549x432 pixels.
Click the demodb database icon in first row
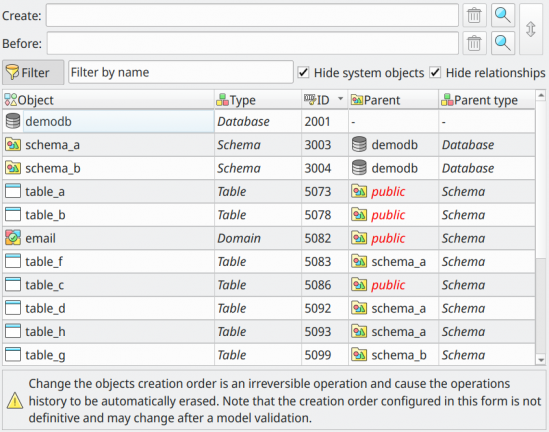click(13, 121)
